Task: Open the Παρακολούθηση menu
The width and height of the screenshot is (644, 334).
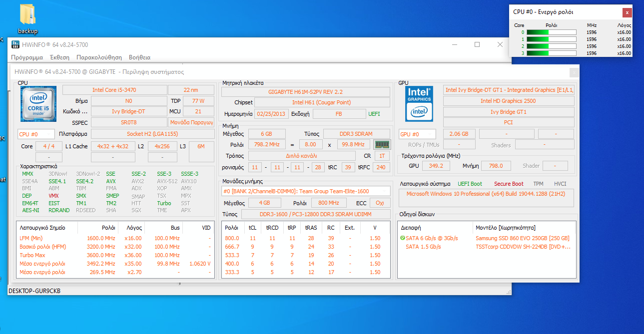Action: [x=99, y=57]
